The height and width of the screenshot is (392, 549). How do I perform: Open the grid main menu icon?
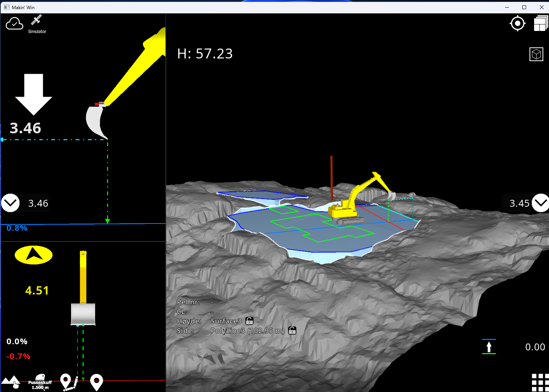point(540,382)
